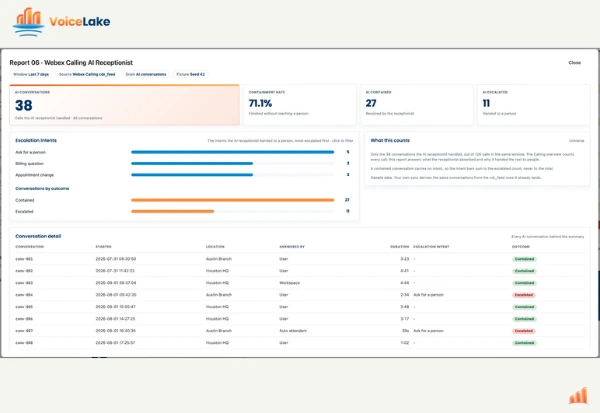Click Escalated badge in conv-004 row
This screenshot has height=413, width=600.
pyautogui.click(x=524, y=295)
